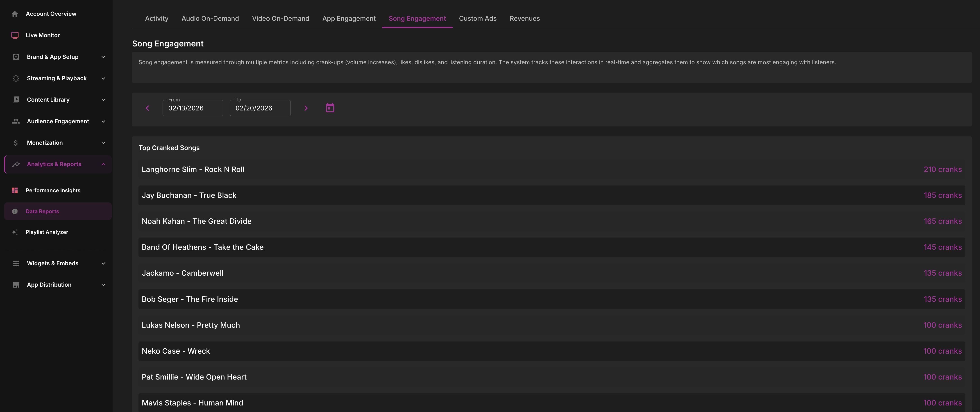
Task: Collapse the Analytics & Reports section
Action: point(103,164)
